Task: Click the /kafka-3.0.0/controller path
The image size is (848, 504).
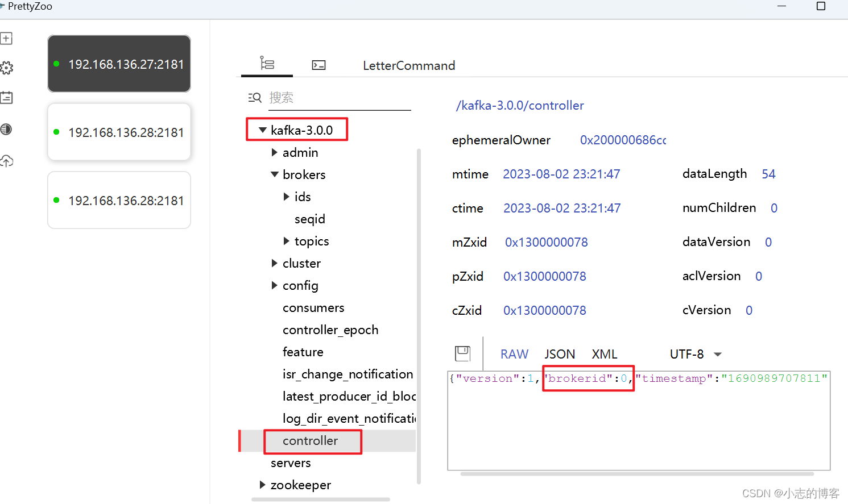Action: point(520,105)
